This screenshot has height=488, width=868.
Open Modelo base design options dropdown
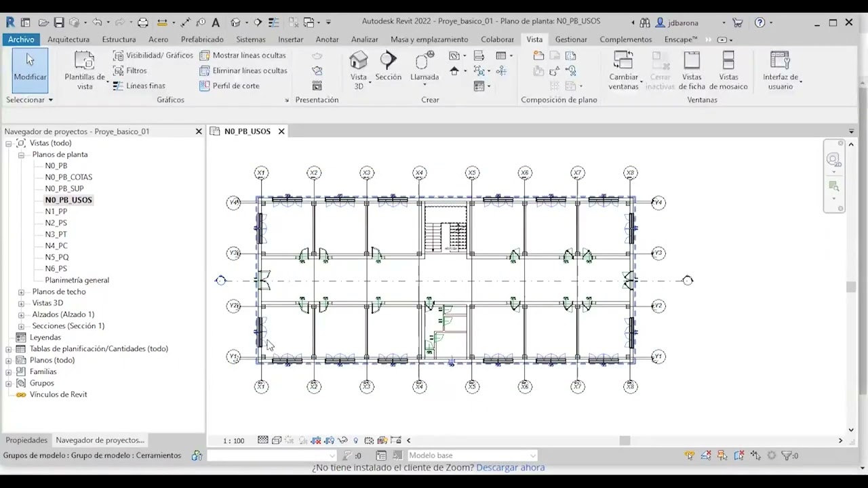click(x=472, y=455)
